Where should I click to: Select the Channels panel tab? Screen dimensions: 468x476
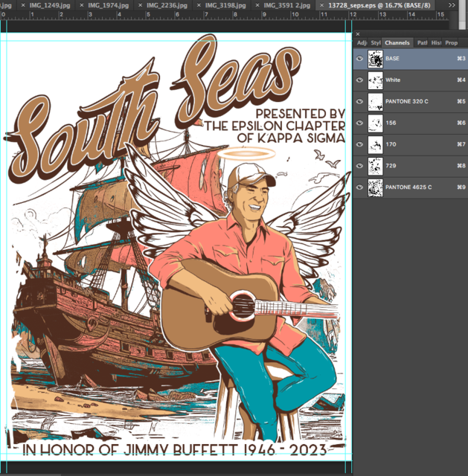(397, 43)
